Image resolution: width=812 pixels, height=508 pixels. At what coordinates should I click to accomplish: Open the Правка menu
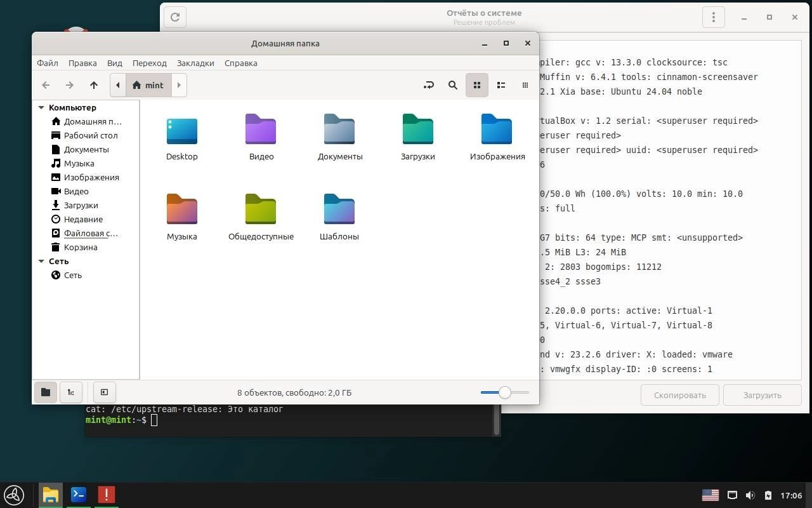[82, 63]
